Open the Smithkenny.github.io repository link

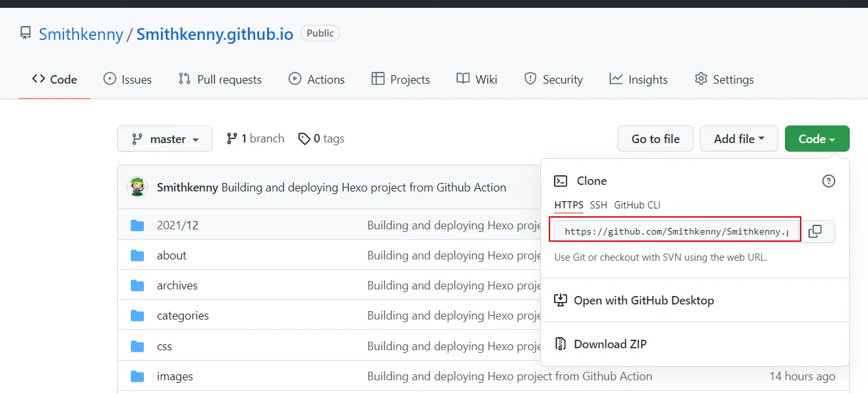pos(215,34)
